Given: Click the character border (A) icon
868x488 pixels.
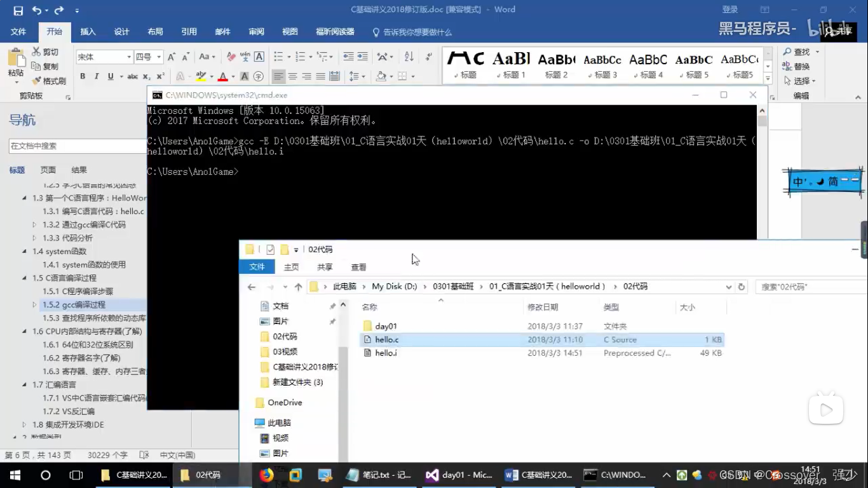Looking at the screenshot, I should pyautogui.click(x=259, y=57).
